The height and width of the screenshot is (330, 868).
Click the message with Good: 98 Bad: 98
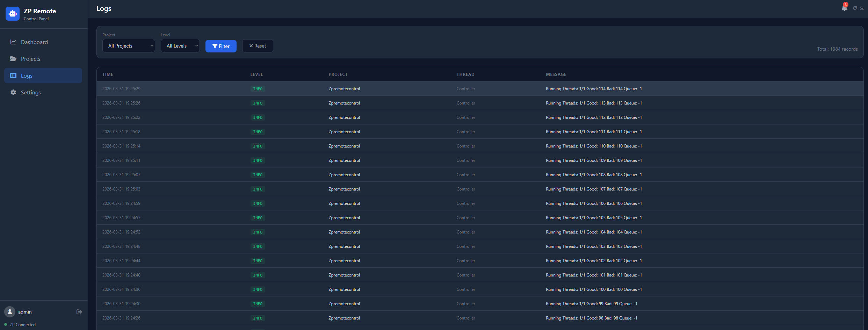tap(592, 318)
